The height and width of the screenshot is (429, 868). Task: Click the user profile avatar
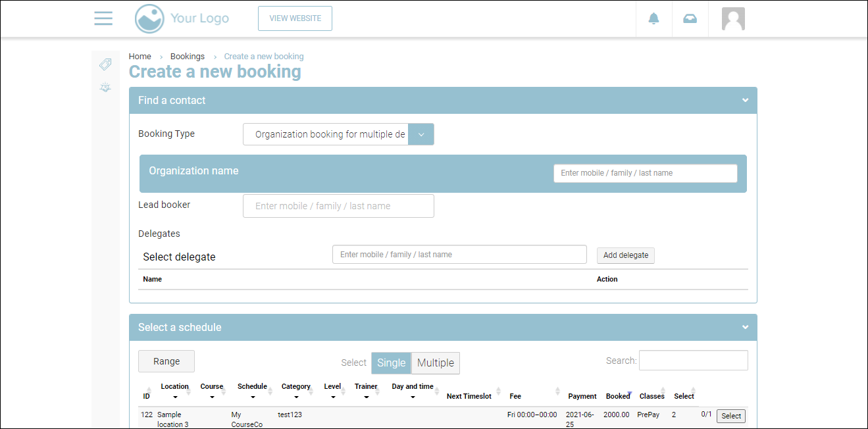tap(733, 18)
